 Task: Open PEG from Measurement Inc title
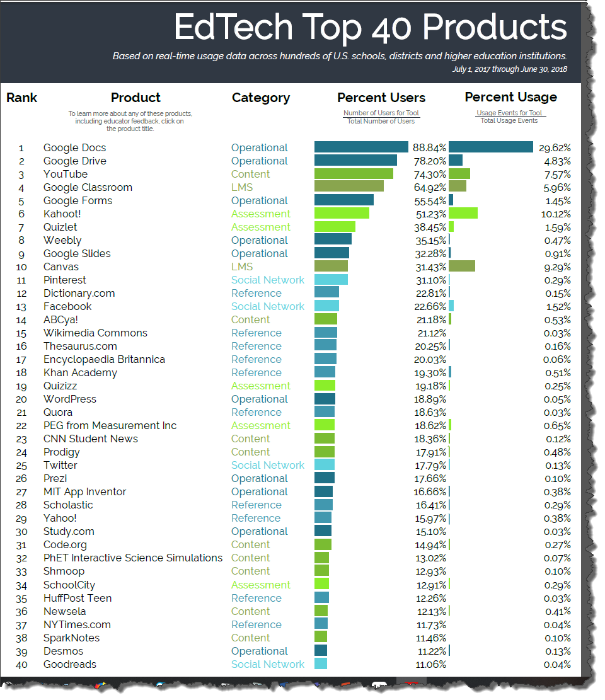click(x=110, y=425)
